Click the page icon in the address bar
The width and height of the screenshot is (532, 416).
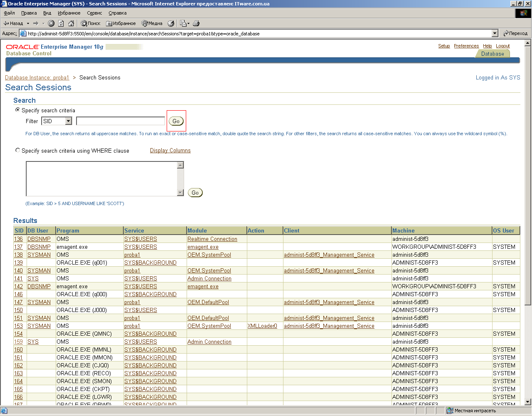[x=23, y=34]
